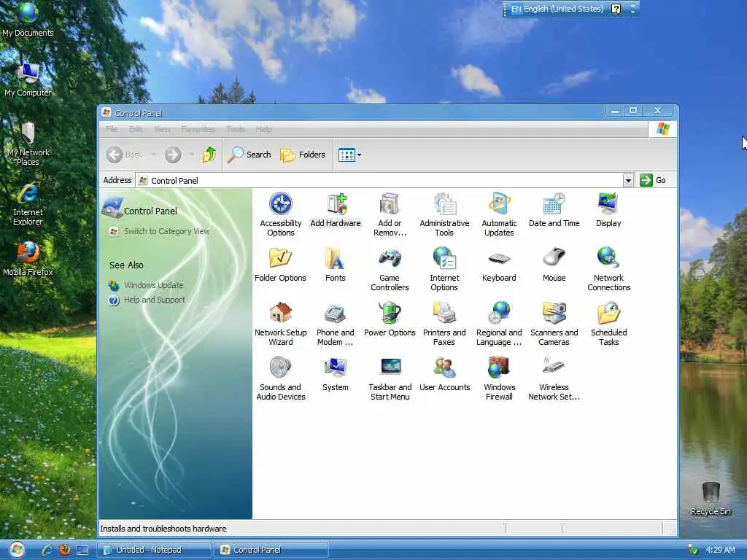This screenshot has width=747, height=560.
Task: Open the Help menu
Action: pyautogui.click(x=263, y=129)
